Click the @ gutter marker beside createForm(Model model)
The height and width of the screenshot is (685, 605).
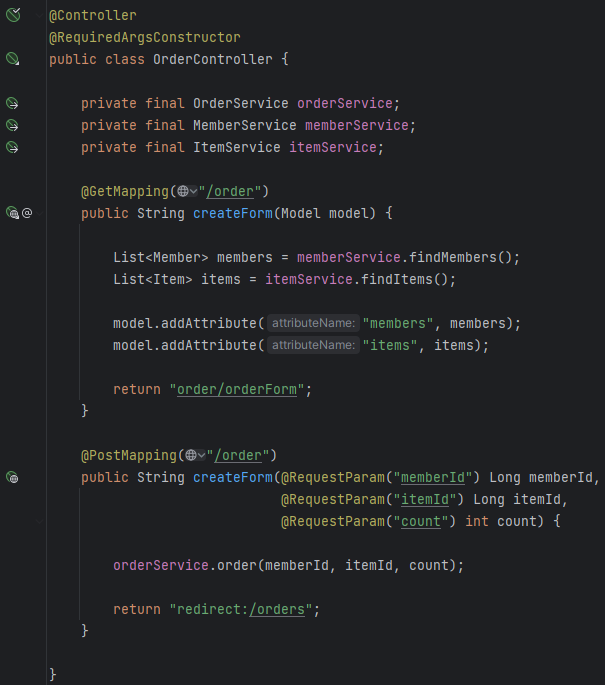[27, 213]
